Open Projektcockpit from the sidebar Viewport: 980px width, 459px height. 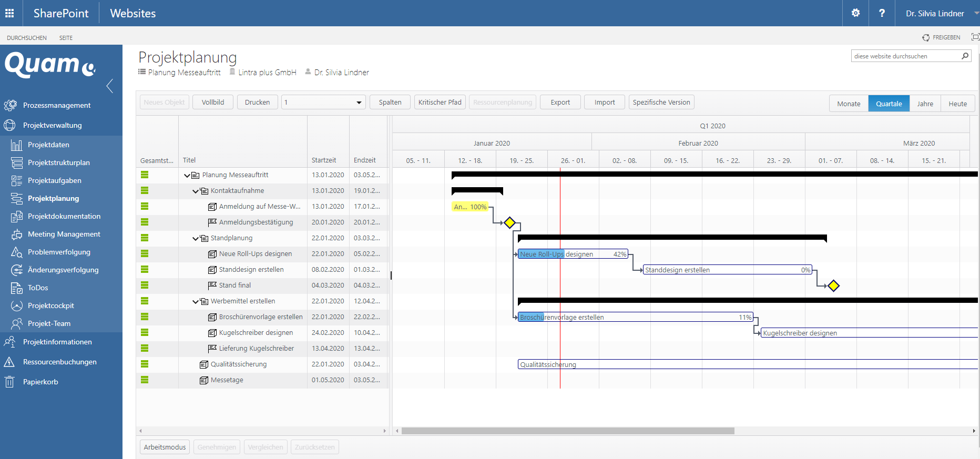[x=50, y=305]
